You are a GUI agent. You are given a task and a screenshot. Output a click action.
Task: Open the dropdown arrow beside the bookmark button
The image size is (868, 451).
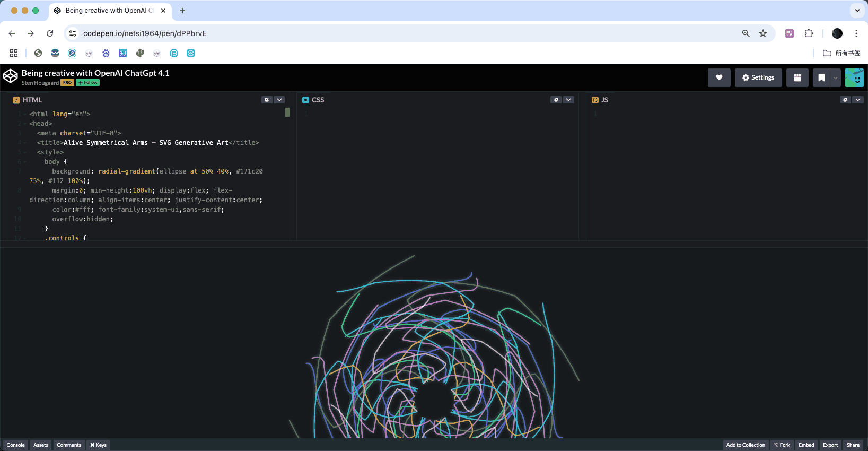[836, 77]
